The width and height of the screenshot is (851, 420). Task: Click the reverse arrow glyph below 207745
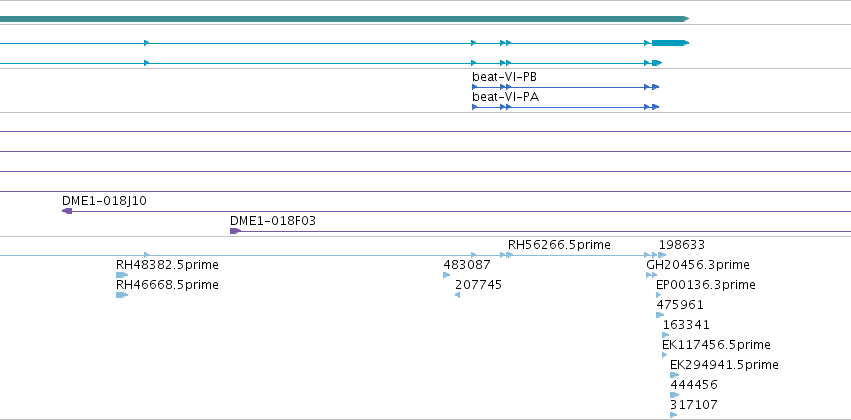pyautogui.click(x=458, y=295)
